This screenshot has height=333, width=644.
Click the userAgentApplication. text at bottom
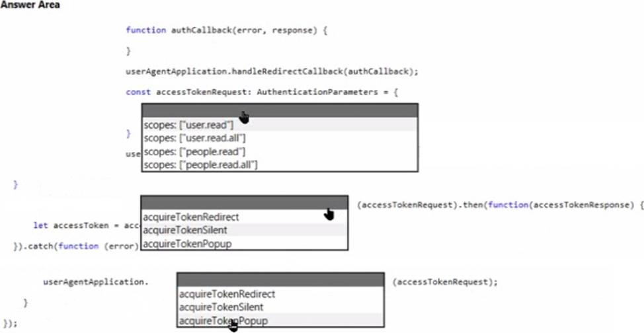coord(96,282)
